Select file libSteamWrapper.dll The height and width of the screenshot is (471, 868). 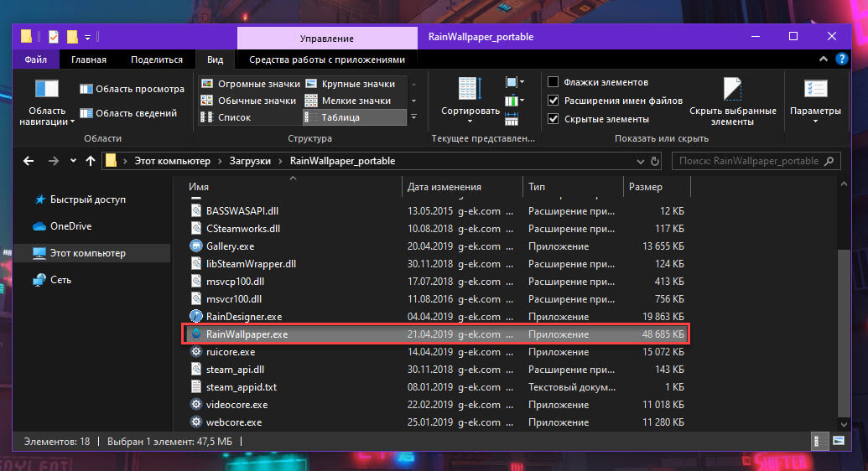251,264
